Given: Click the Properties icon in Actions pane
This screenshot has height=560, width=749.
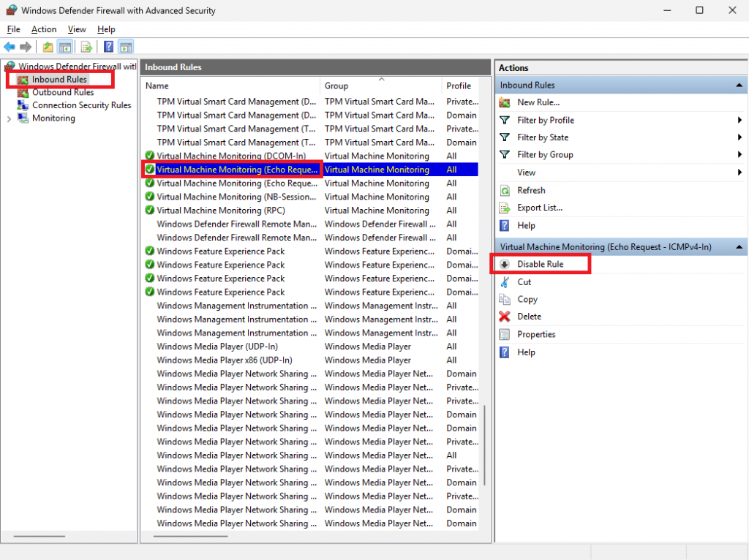Looking at the screenshot, I should tap(505, 334).
